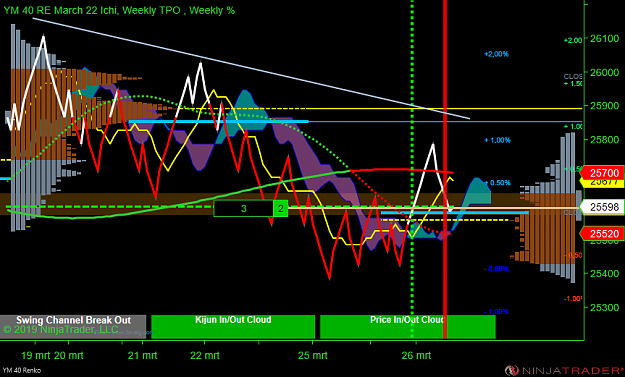Screen dimensions: 625x377
Task: Click the '25 mrt' date label
Action: 312,355
